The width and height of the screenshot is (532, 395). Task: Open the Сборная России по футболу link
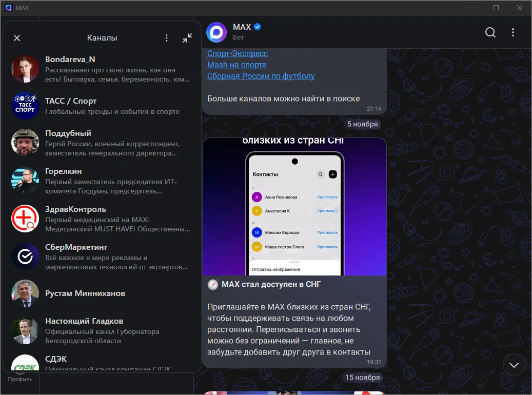pos(261,76)
